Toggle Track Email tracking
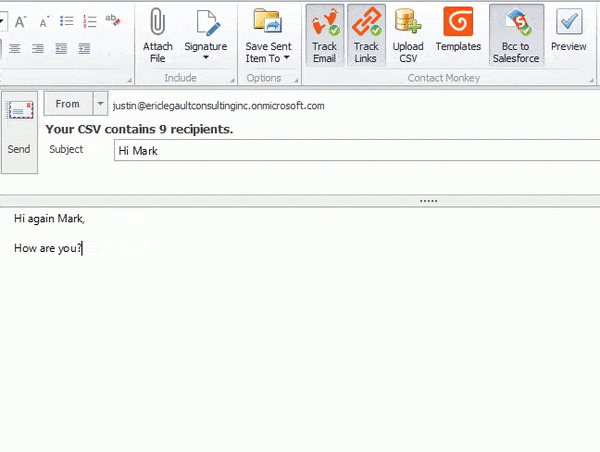Image resolution: width=600 pixels, height=452 pixels. coord(324,36)
